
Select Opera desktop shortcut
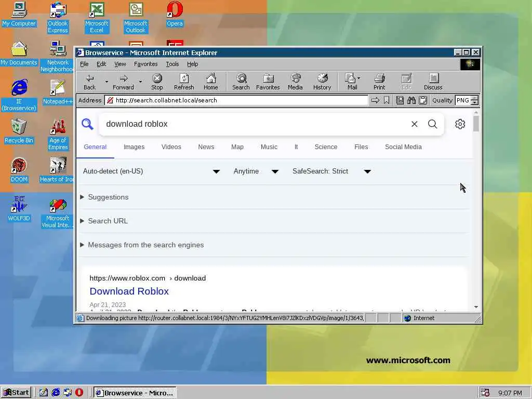click(175, 15)
